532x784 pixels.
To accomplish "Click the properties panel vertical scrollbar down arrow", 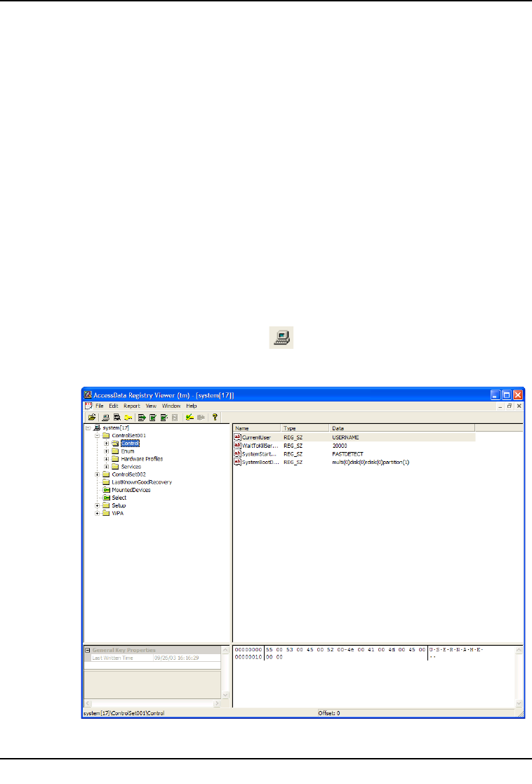I will coord(225,695).
